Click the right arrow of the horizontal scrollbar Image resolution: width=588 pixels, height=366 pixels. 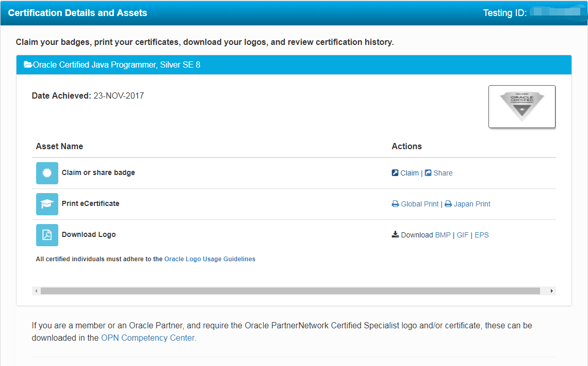pos(551,290)
